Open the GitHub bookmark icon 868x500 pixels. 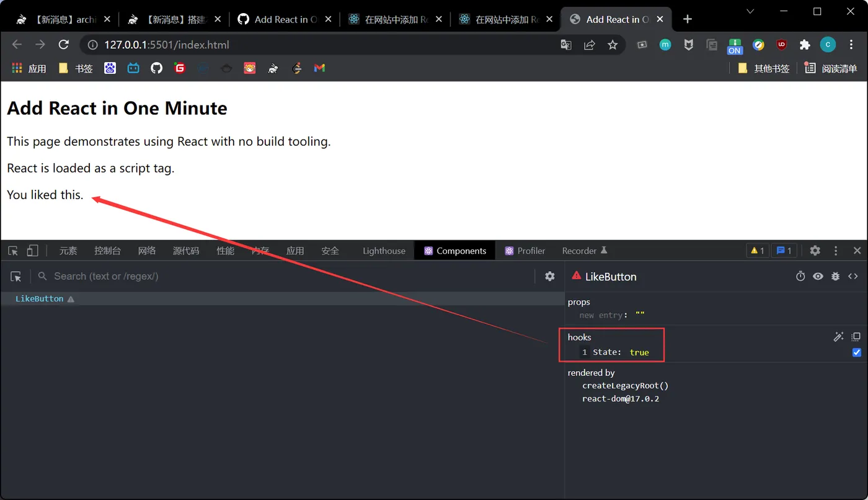coord(156,68)
